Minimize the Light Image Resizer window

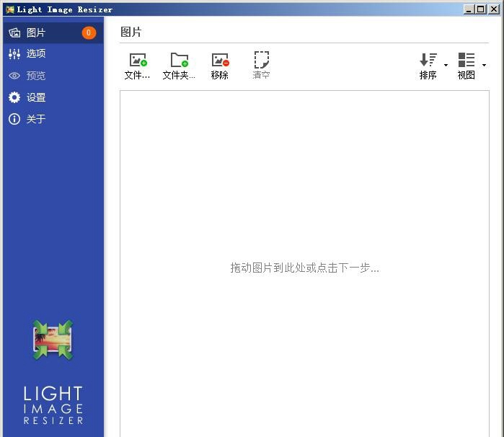(469, 9)
